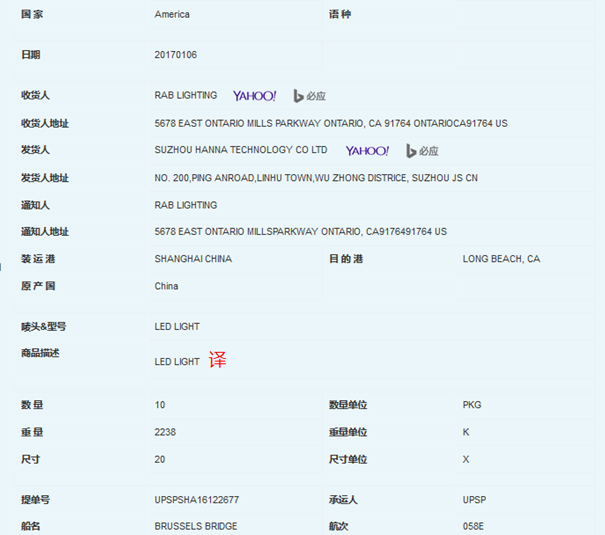Select quantity unit PKG
Viewport: 605px width, 535px height.
[472, 405]
